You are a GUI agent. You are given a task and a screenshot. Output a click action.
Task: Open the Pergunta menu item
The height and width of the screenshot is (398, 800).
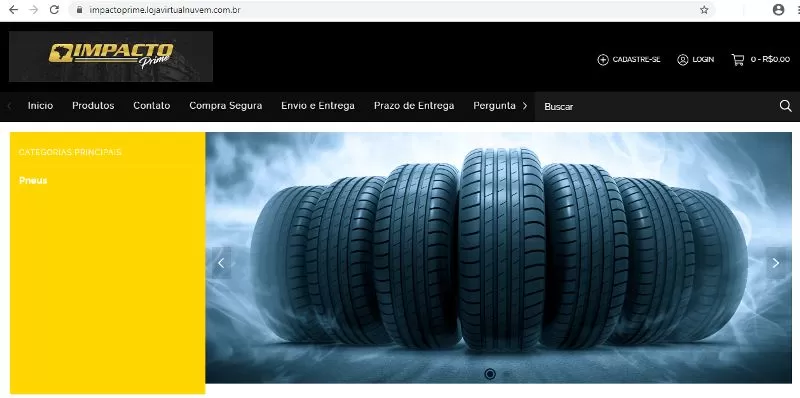tap(494, 106)
